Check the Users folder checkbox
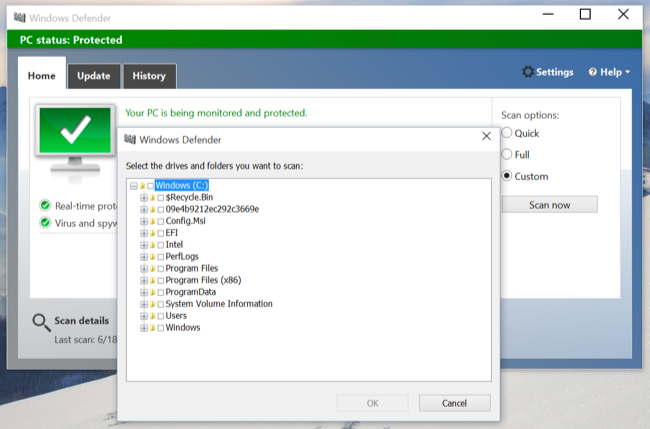This screenshot has width=650, height=429. 160,316
